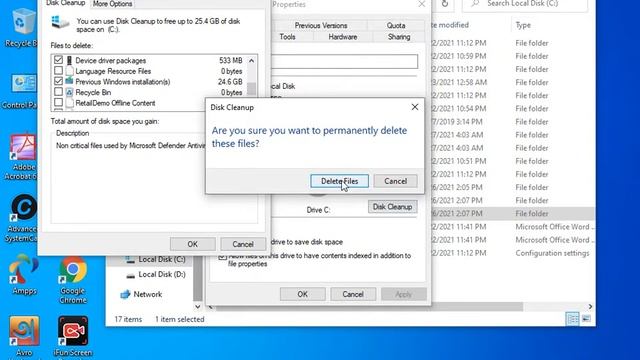Open Previous Versions tab in Properties
Viewport: 640px width, 360px height.
(321, 25)
